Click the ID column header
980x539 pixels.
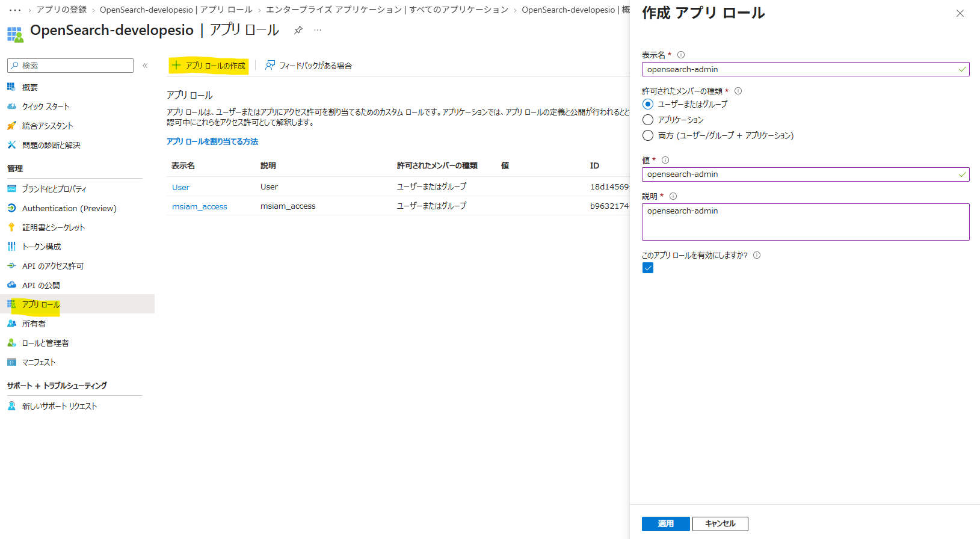(x=594, y=165)
